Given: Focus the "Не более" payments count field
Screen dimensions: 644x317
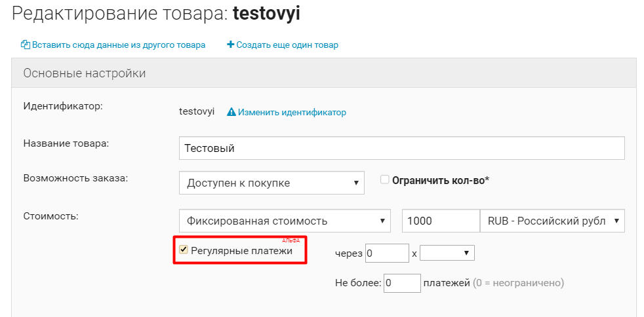Looking at the screenshot, I should click(x=402, y=283).
